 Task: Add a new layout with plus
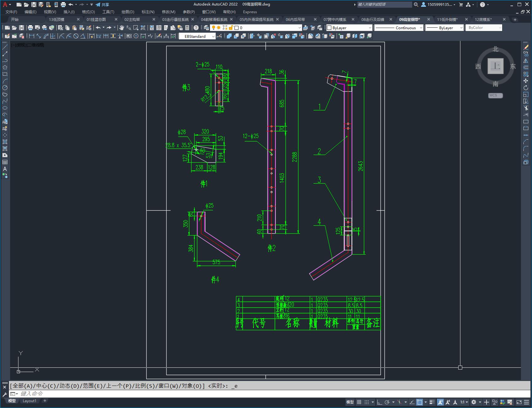[45, 401]
